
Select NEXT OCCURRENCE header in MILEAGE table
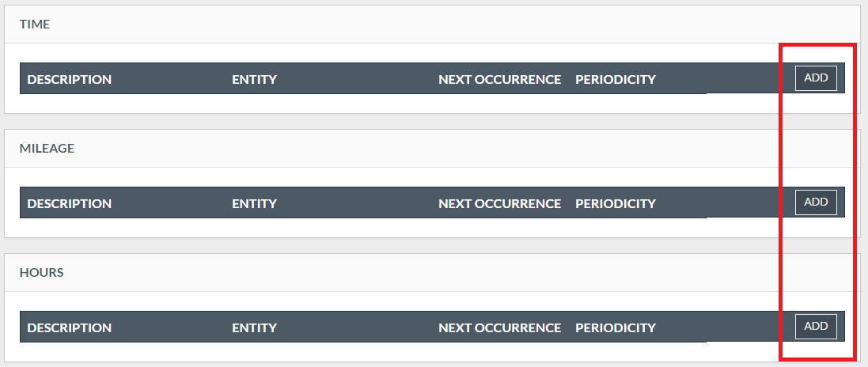pos(499,203)
